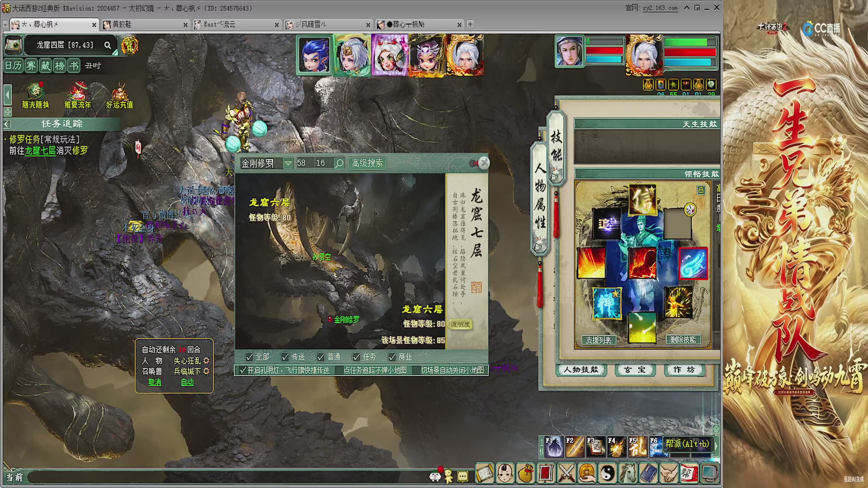Open the 日历 calendar button
The image size is (868, 488).
coord(13,66)
